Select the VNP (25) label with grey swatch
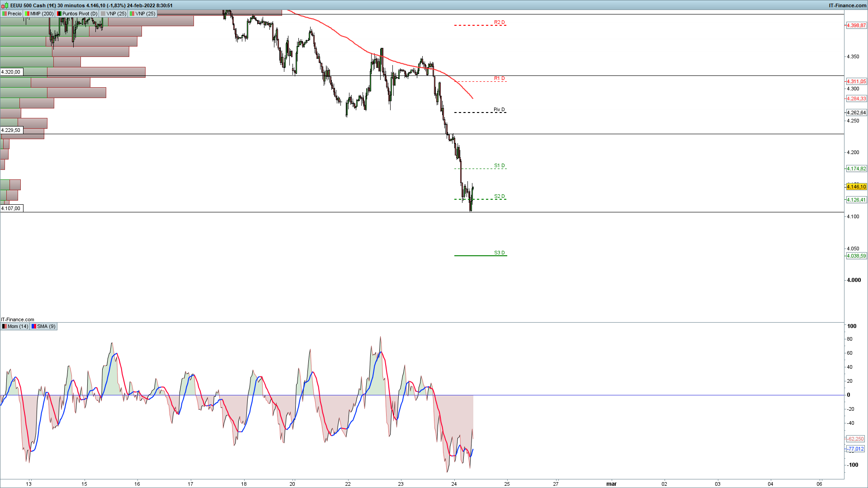Screen dimensions: 868x488 113,14
